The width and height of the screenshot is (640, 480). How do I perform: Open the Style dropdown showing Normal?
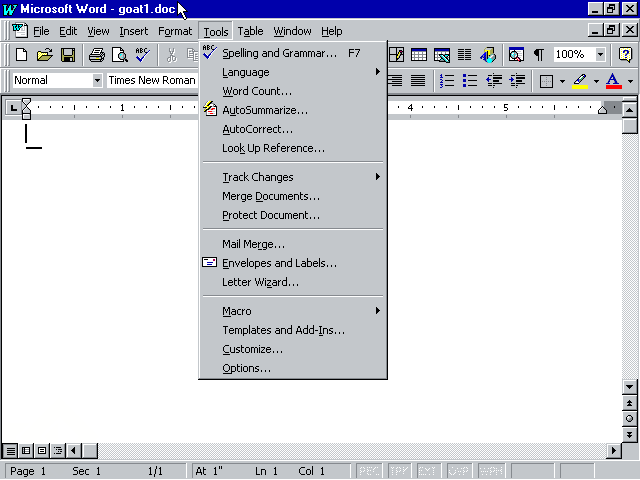point(97,80)
